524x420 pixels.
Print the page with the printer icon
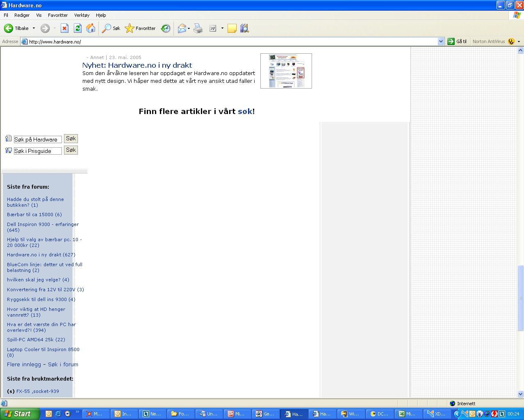[x=198, y=28]
